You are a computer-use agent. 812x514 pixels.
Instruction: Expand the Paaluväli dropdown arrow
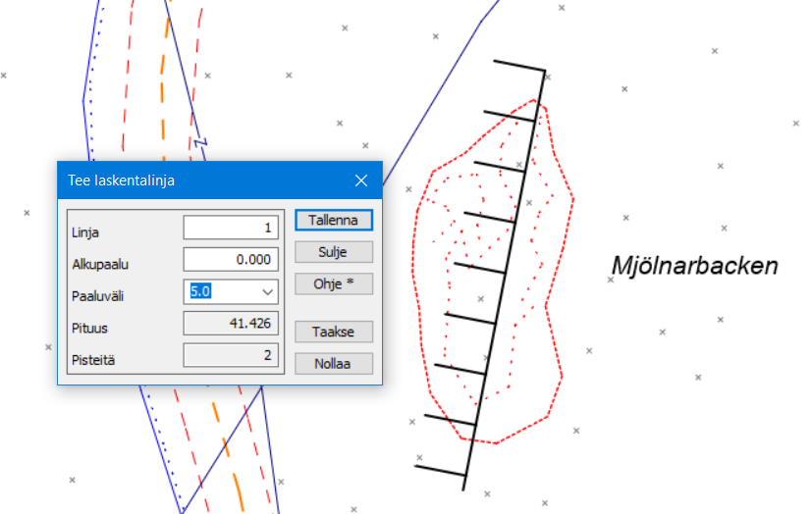267,291
